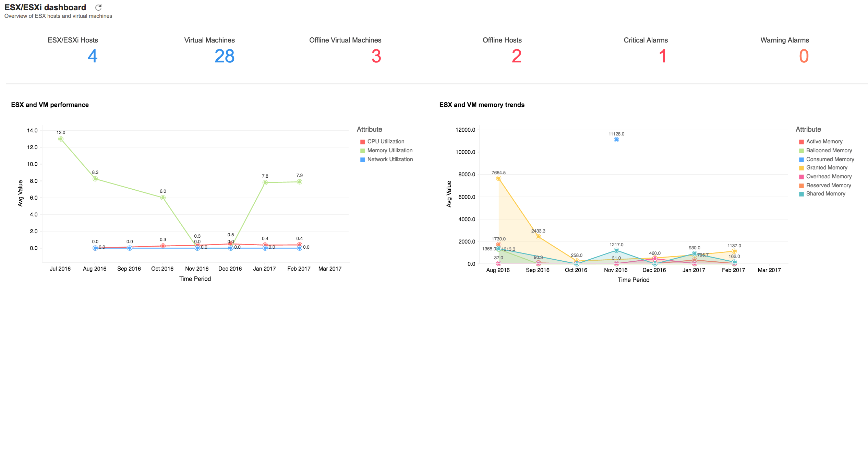Click the Reserved Memory legend entry
Screen dimensions: 868x474
point(828,186)
